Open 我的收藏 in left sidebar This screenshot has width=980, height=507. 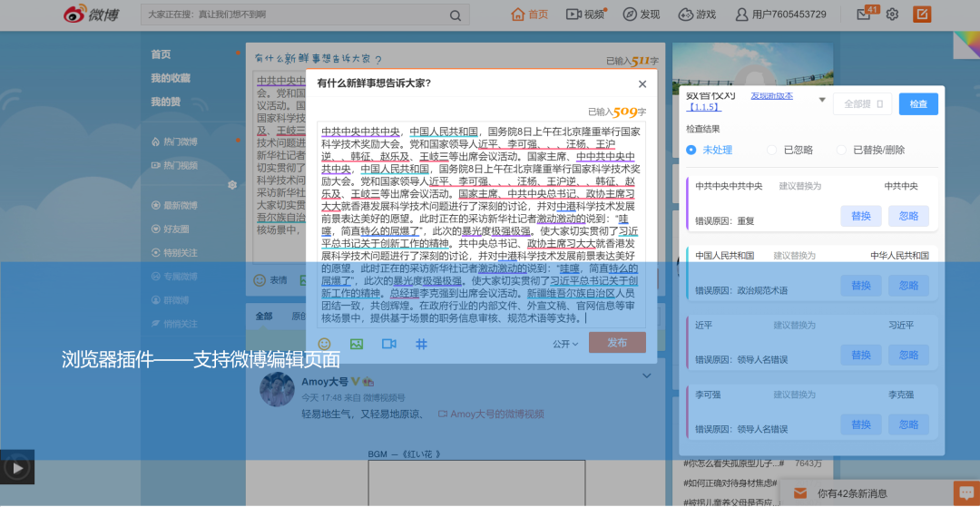[x=170, y=78]
